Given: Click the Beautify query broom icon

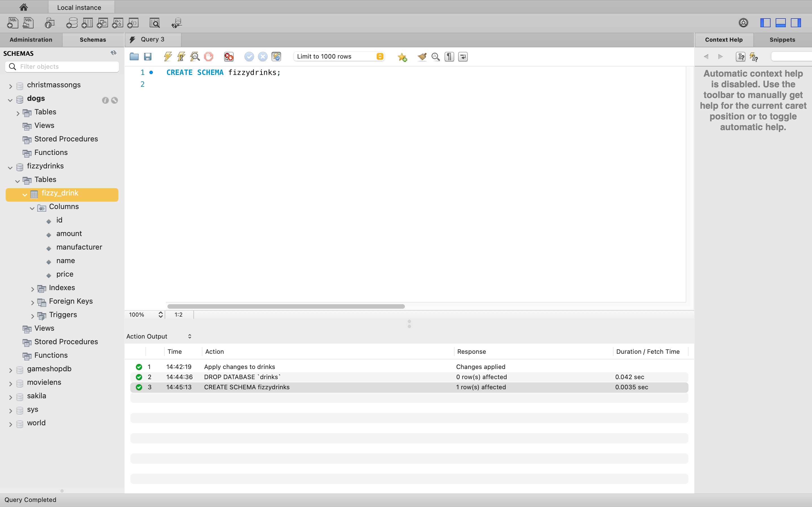Looking at the screenshot, I should coord(422,56).
